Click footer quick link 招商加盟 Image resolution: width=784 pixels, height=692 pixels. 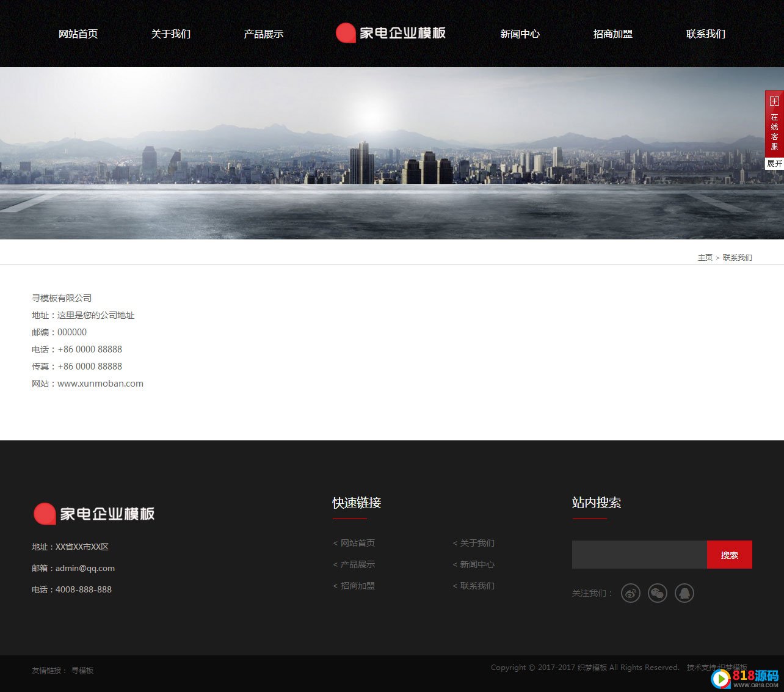357,586
